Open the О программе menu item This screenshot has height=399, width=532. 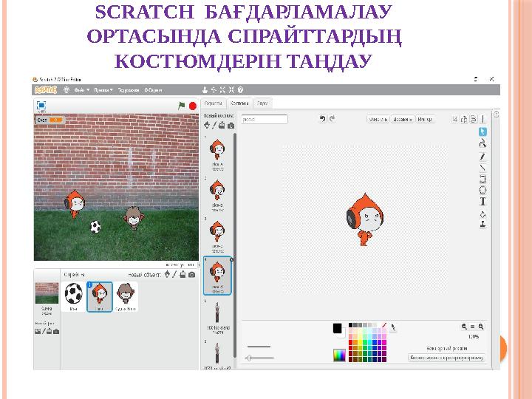click(x=153, y=90)
